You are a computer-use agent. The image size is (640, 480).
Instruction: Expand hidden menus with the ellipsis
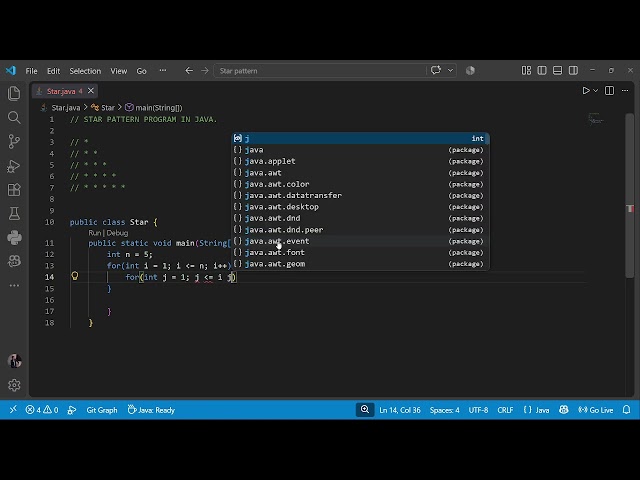[x=162, y=71]
